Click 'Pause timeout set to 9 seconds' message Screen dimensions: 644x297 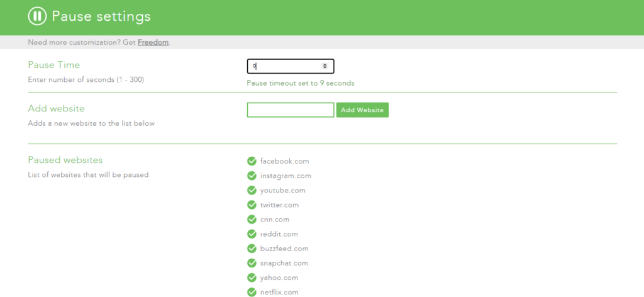301,83
